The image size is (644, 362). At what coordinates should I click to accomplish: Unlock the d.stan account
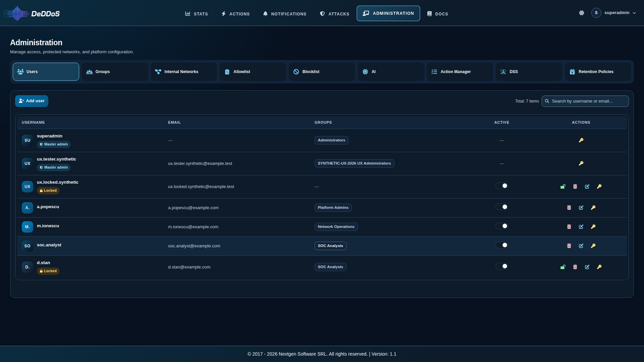pyautogui.click(x=563, y=267)
